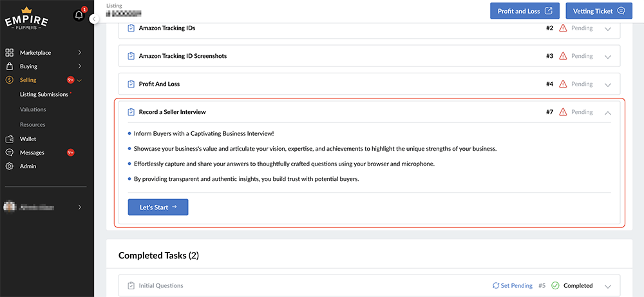Collapse the sidebar using arrow handle
644x297 pixels.
tap(95, 19)
